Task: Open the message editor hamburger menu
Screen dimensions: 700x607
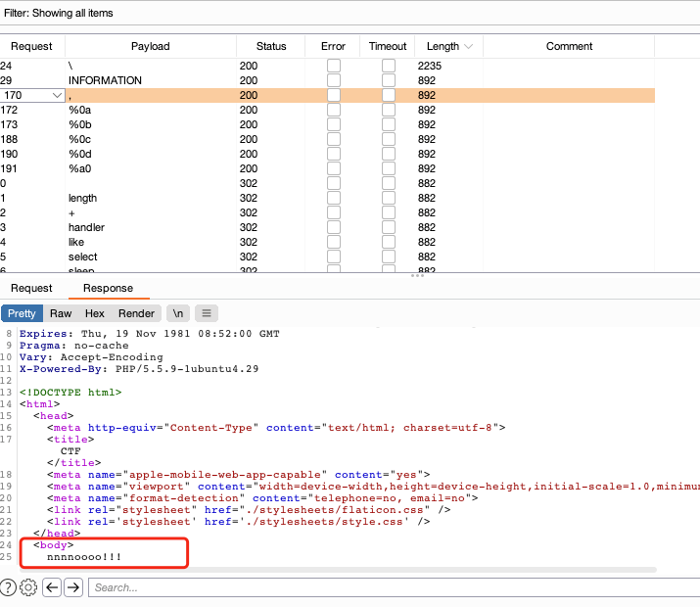Action: (x=206, y=313)
